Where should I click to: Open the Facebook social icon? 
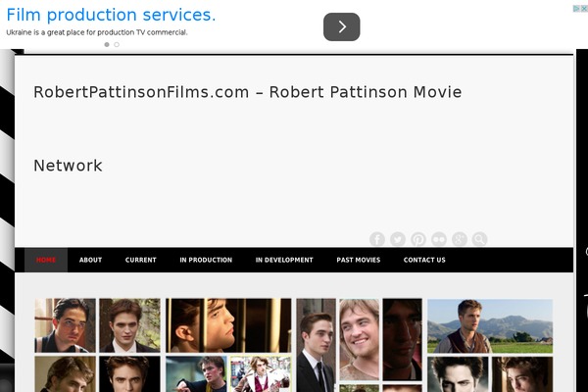tap(377, 239)
